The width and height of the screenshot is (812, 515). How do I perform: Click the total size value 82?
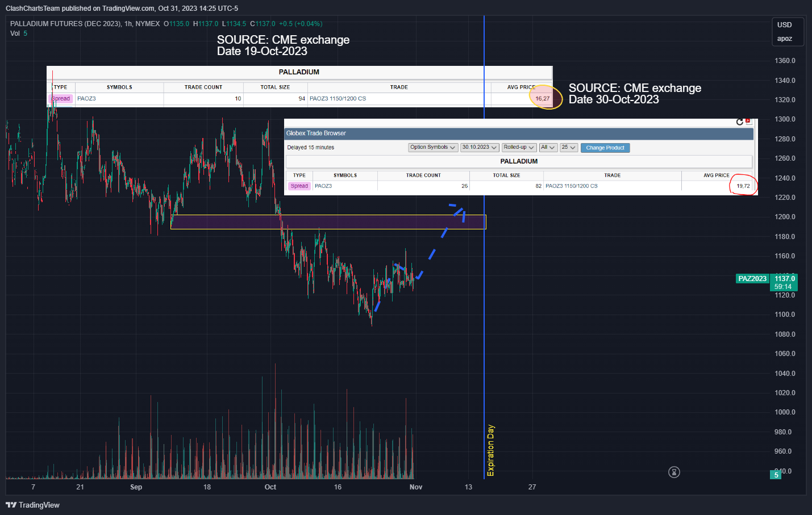point(539,186)
